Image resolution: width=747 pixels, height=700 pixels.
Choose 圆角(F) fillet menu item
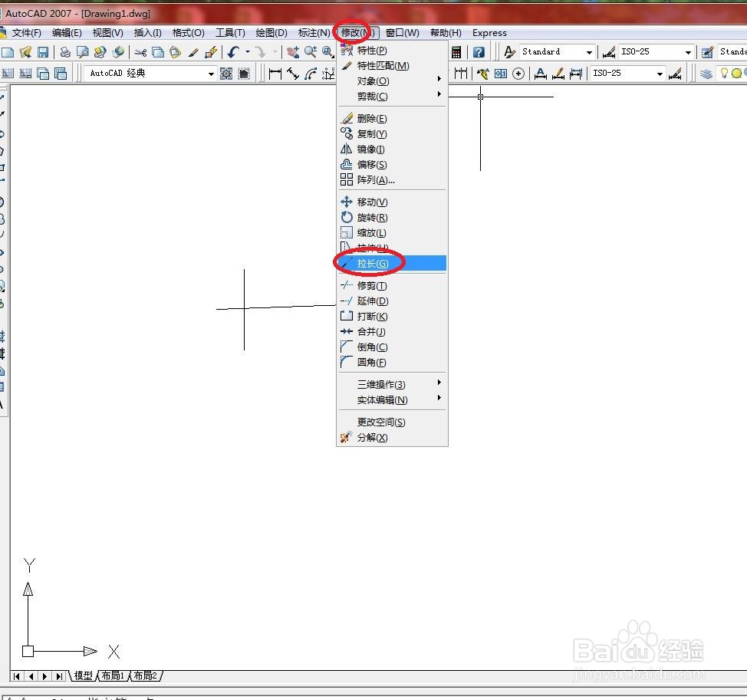(x=392, y=363)
